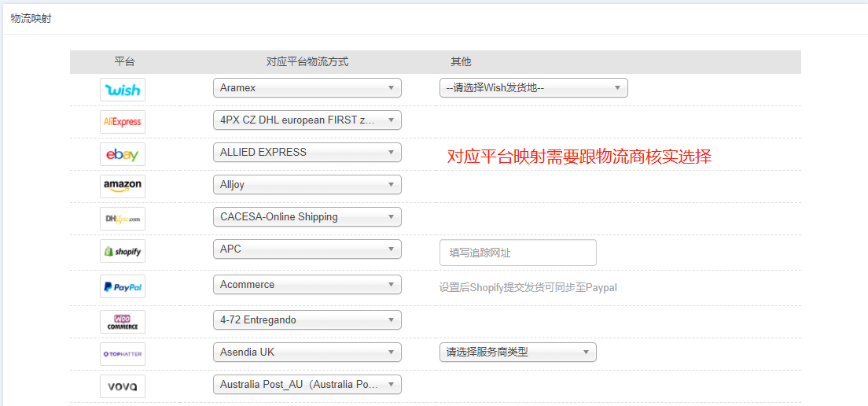The width and height of the screenshot is (868, 406).
Task: Click the Amazon platform logo
Action: click(123, 186)
